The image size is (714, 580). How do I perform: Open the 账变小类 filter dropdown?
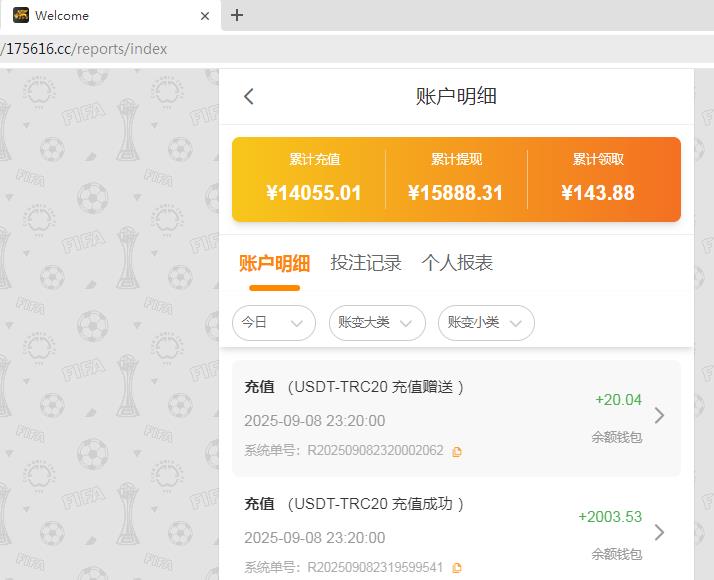point(485,323)
